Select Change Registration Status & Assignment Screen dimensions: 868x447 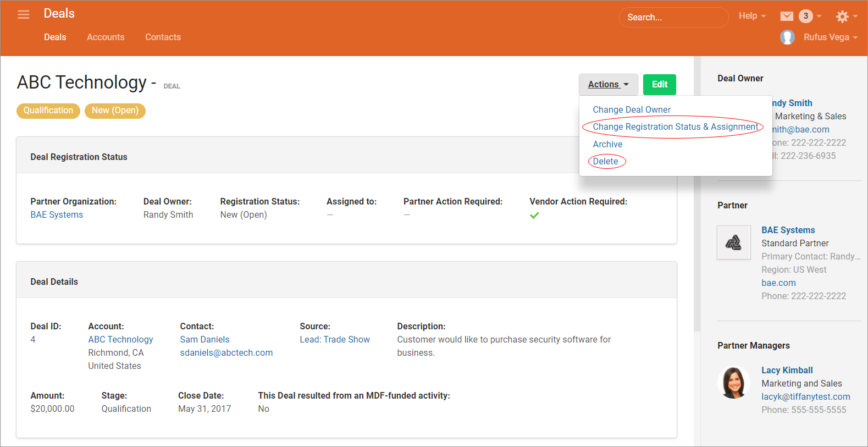675,127
